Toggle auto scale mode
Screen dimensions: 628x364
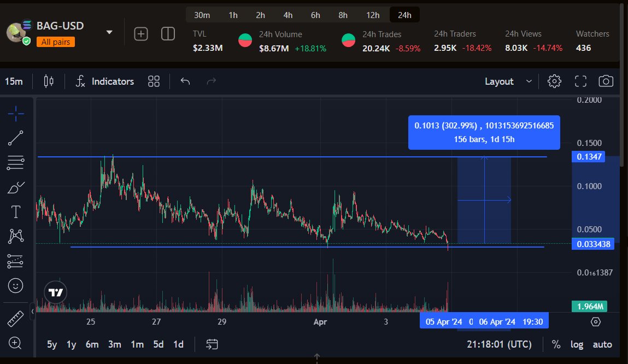click(x=602, y=344)
